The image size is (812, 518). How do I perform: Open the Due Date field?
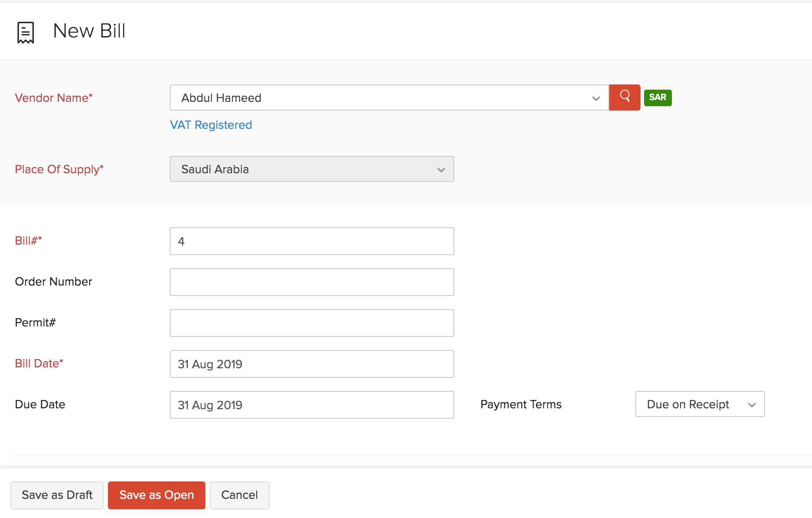pyautogui.click(x=312, y=405)
